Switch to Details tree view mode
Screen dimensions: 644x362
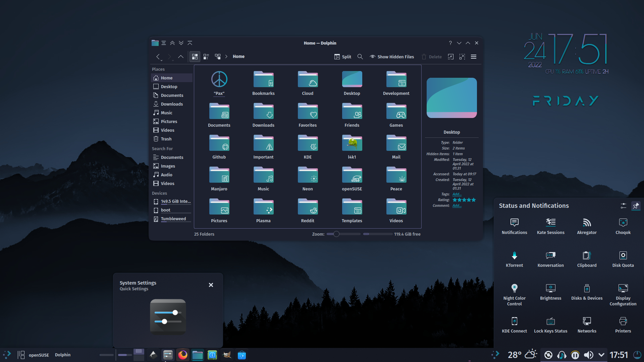coord(218,57)
